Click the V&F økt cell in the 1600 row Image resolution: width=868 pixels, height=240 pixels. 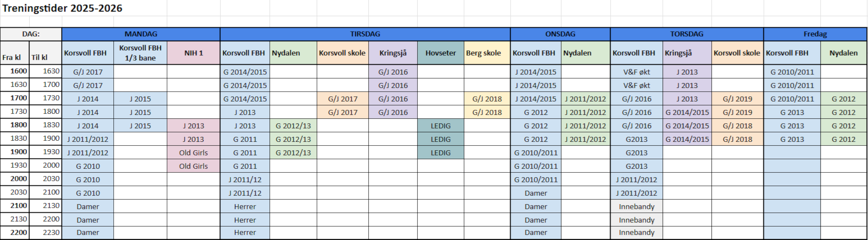click(x=636, y=72)
